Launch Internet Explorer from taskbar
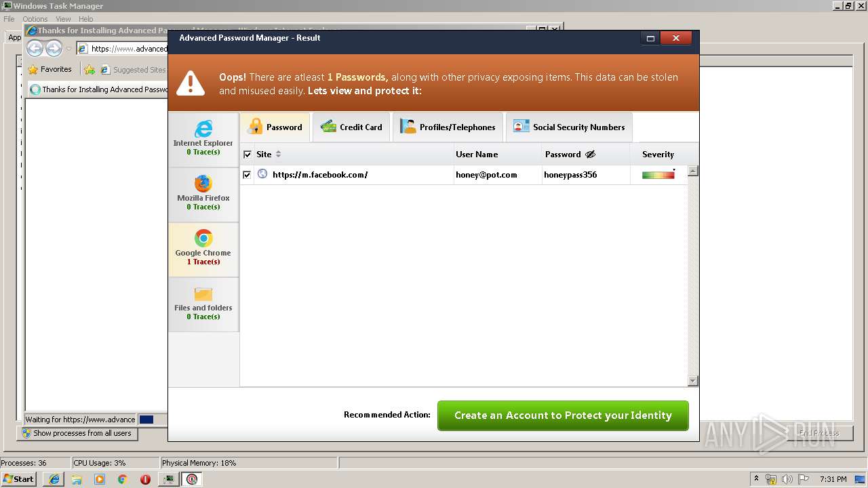 54,479
